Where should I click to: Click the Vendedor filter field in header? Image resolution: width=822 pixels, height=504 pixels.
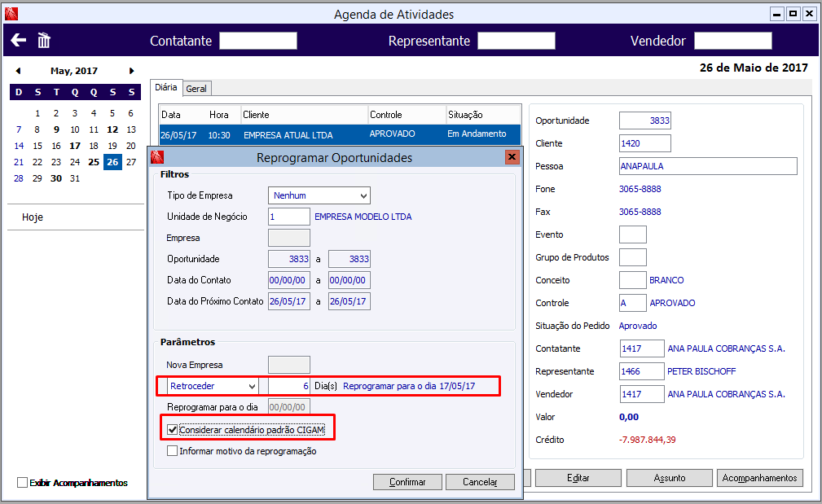(x=733, y=41)
